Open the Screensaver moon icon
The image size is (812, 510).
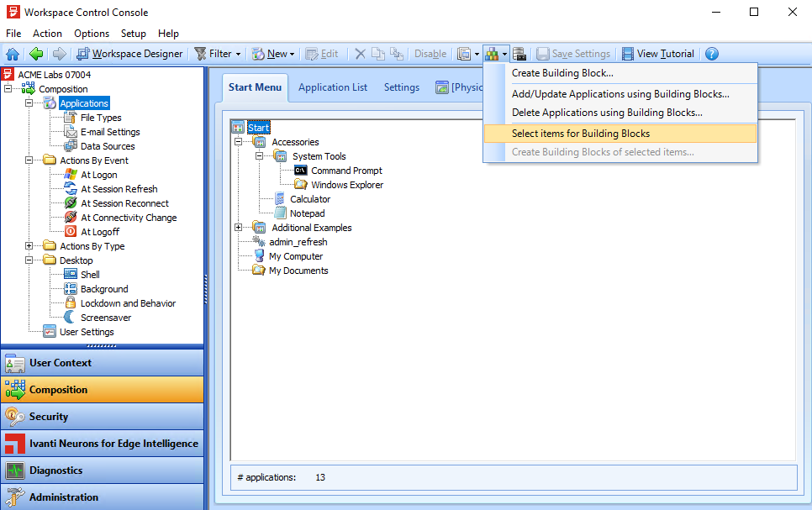tap(70, 318)
